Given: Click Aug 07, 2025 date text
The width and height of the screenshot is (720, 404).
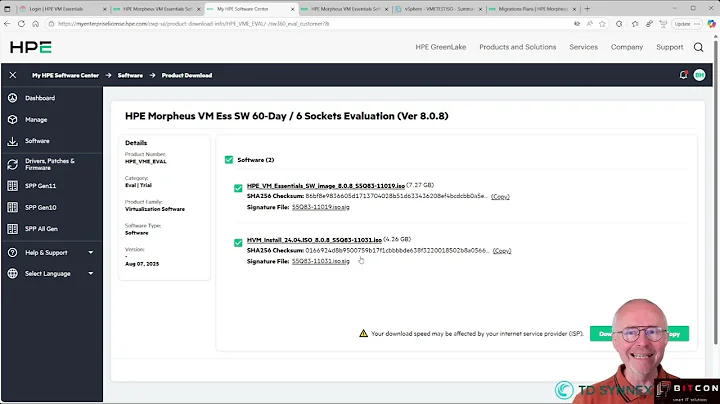Looking at the screenshot, I should point(142,264).
